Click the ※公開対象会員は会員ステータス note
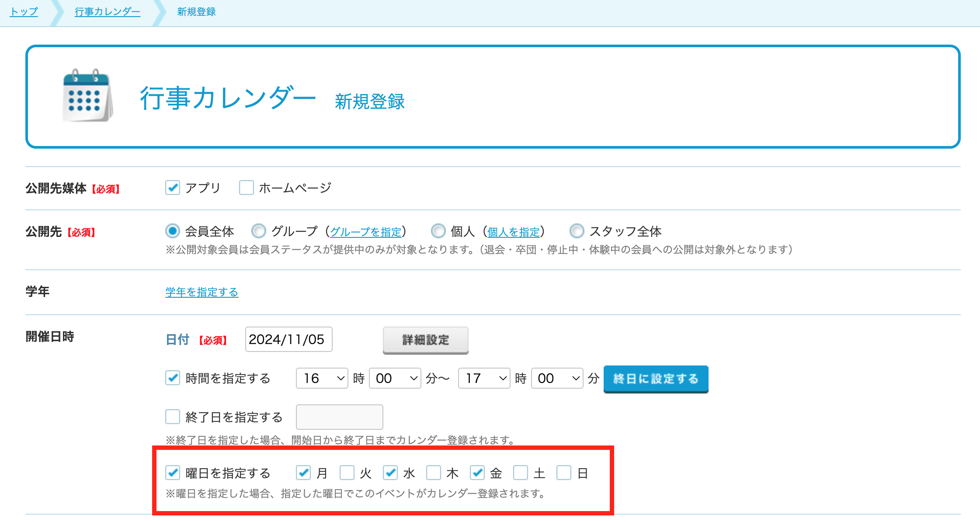Screen dimensions: 980x522 click(x=480, y=250)
